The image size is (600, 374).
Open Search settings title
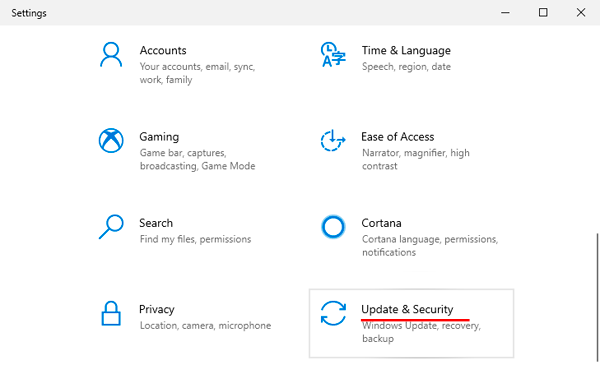click(x=156, y=223)
